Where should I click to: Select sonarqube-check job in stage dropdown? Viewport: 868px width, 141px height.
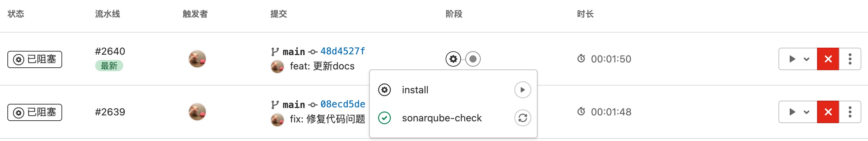[x=442, y=118]
